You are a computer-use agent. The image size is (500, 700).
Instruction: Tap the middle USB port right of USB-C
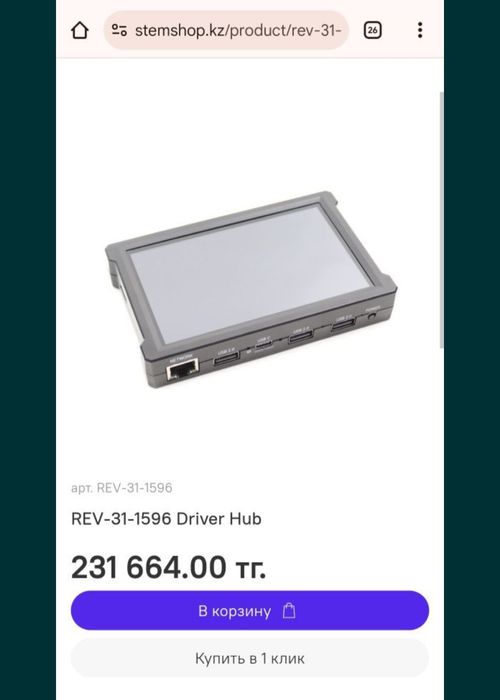pos(300,336)
